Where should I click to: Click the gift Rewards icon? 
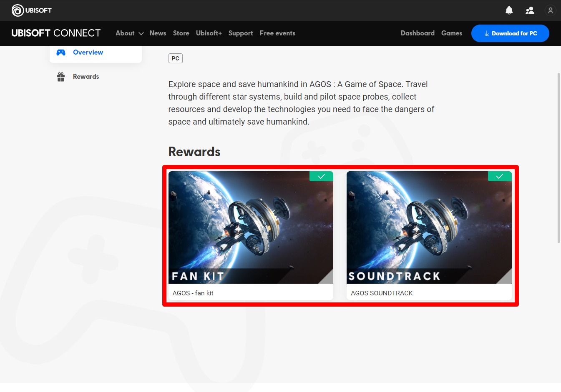(x=61, y=77)
